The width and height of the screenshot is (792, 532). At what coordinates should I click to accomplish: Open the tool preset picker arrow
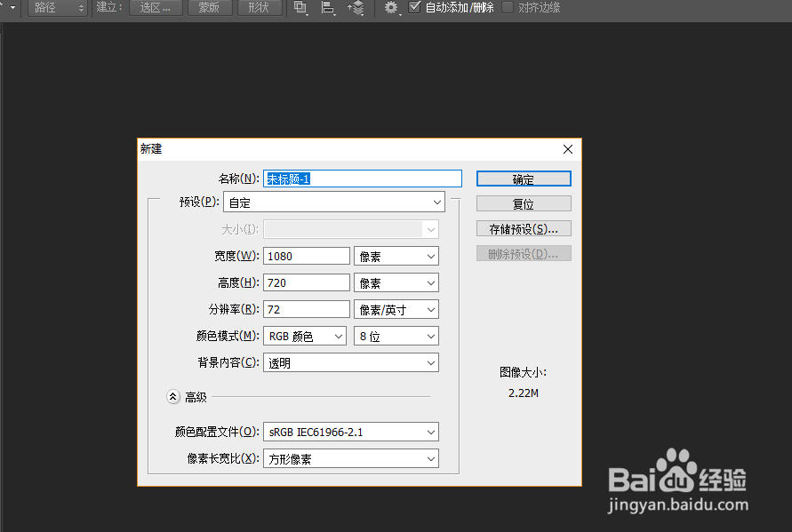[x=12, y=8]
